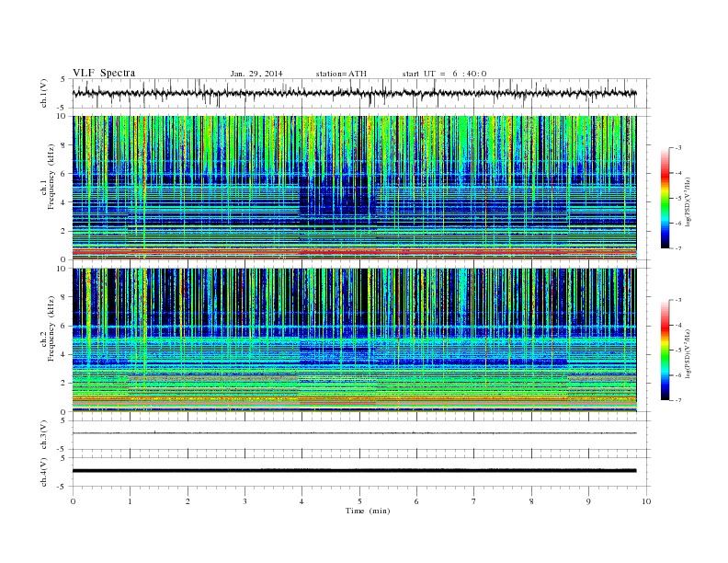Click the "-7" tick on ch.2 color bar
The width and height of the screenshot is (728, 563).
click(678, 400)
